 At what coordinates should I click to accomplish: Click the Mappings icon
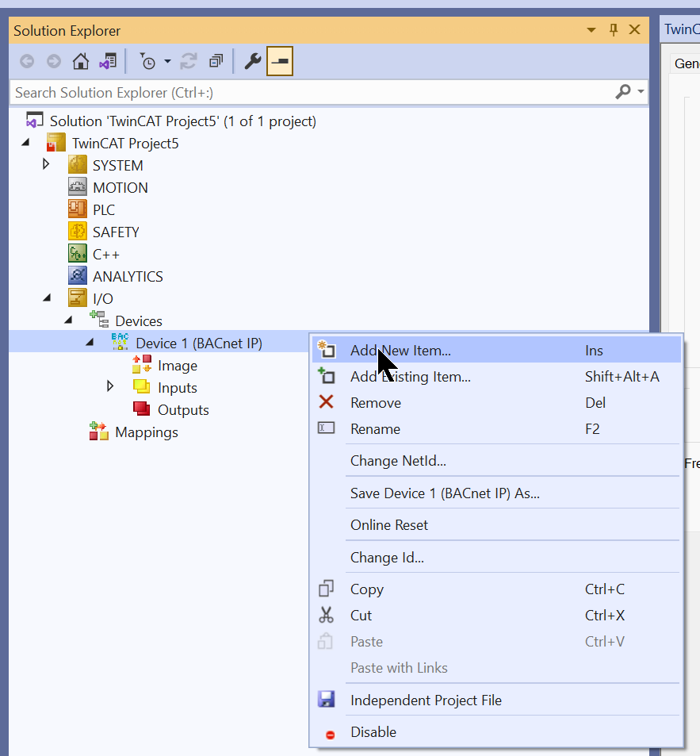click(x=99, y=432)
